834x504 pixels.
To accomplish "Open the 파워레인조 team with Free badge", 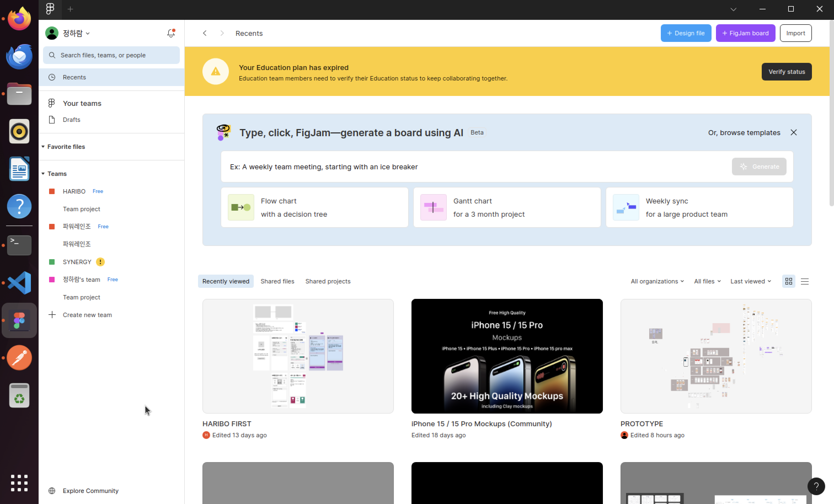I will tap(77, 226).
